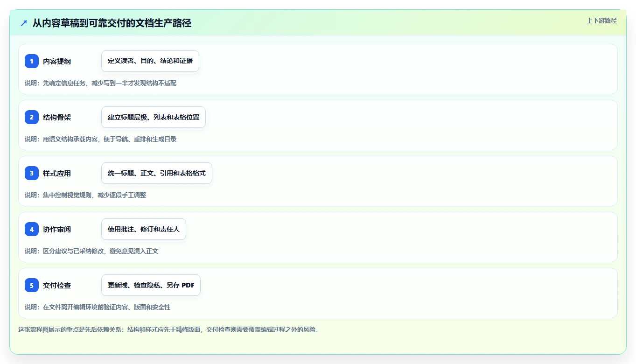Click the note starting 说明：用语义结构承载内容
Viewport: 636px width, 364px height.
(x=100, y=139)
